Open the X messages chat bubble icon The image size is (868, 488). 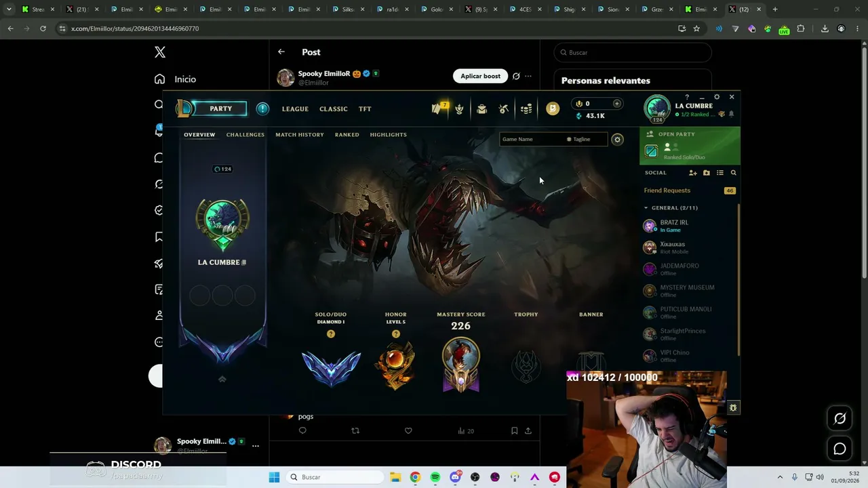pos(840,449)
